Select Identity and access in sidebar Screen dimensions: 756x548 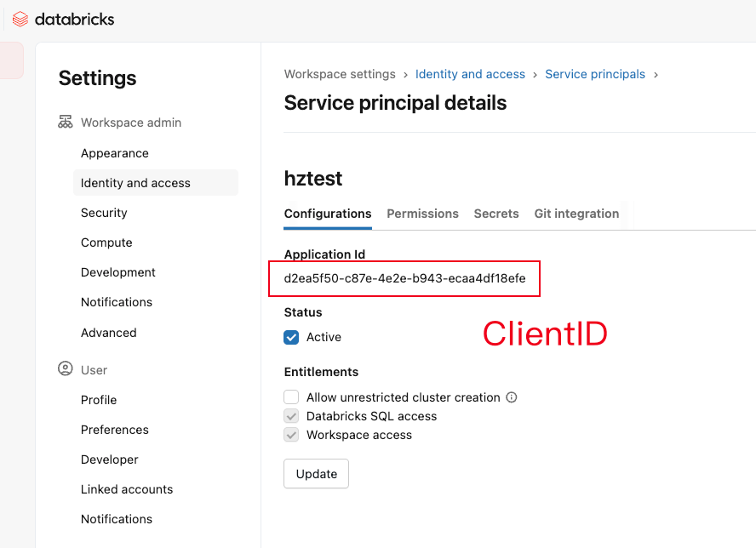(156, 183)
